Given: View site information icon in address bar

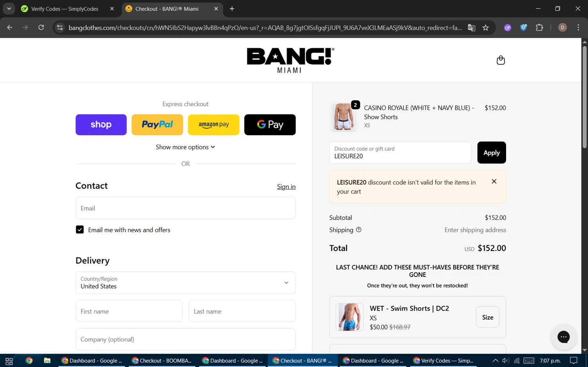Looking at the screenshot, I should tap(60, 27).
